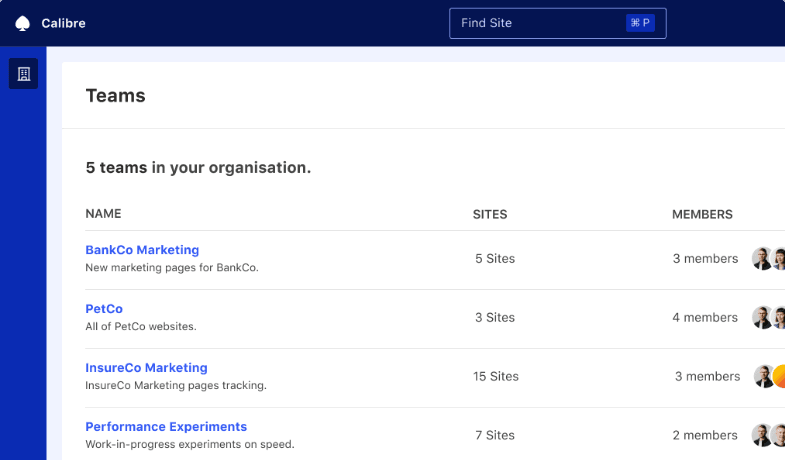Open the PetCo team link
The image size is (785, 460).
[104, 309]
